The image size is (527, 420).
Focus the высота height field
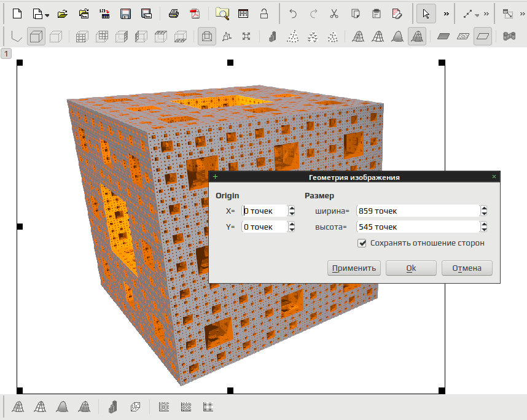[x=418, y=227]
